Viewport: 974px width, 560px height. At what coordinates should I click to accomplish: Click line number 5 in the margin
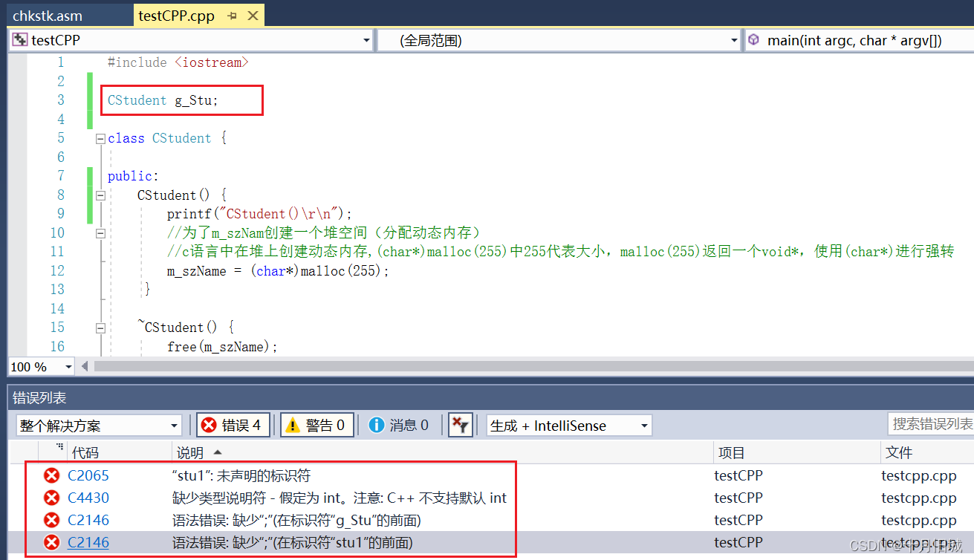click(60, 138)
